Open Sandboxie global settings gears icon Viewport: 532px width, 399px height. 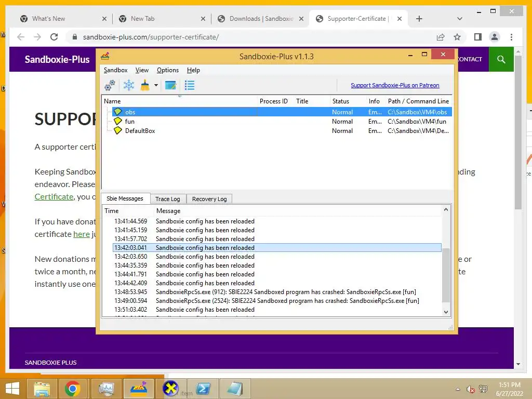click(x=110, y=85)
